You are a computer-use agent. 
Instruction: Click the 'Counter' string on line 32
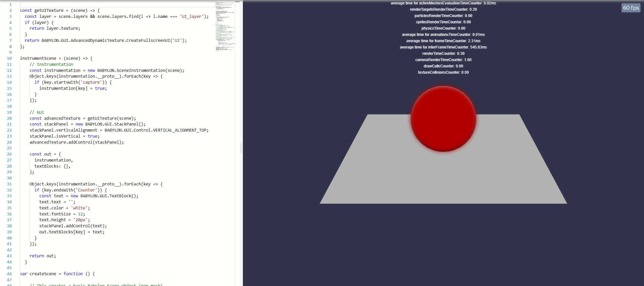tap(86, 190)
